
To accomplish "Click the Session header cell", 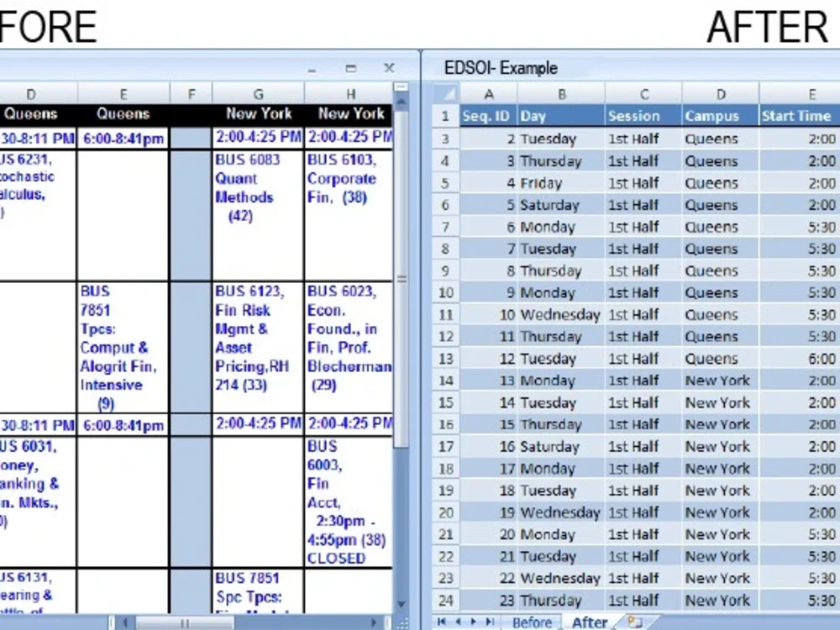I will tap(643, 116).
